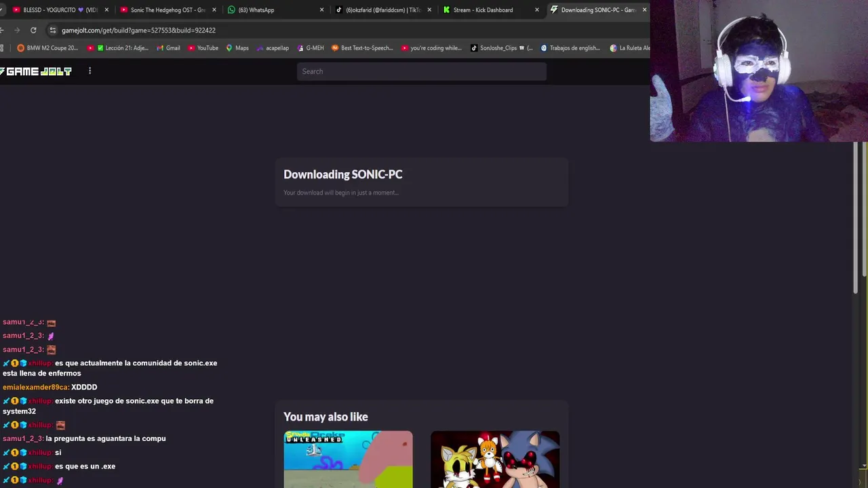Viewport: 868px width, 488px height.
Task: Open the Best Text-to-Speech bookmark
Action: click(x=362, y=48)
